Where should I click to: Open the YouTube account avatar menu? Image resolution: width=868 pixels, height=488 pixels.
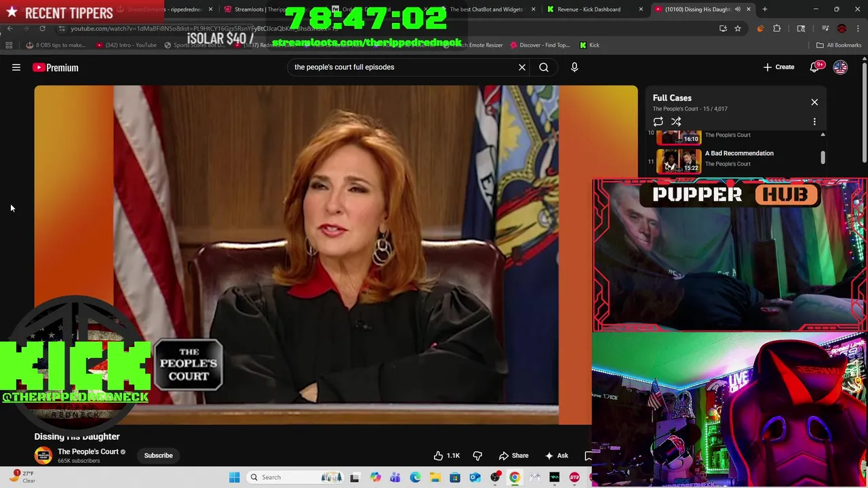[x=840, y=67]
